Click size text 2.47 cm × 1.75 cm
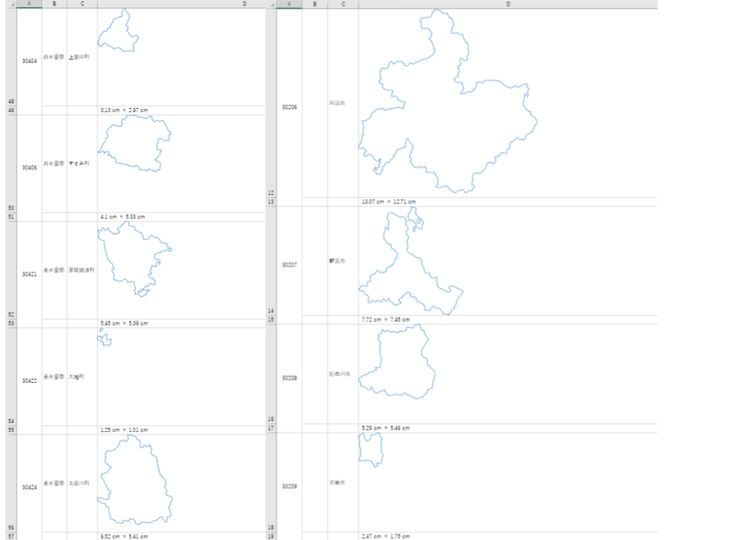Viewport: 756px width, 540px height. click(385, 536)
